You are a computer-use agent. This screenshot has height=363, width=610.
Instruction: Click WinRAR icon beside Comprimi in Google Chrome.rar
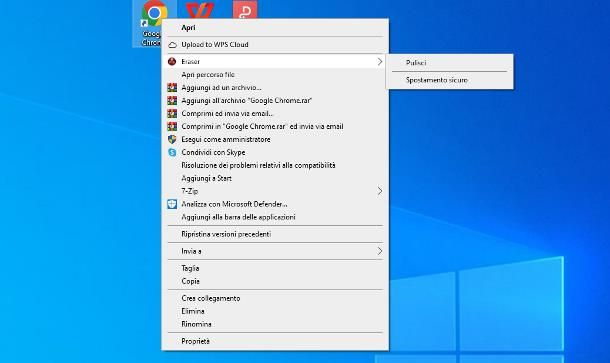(172, 126)
